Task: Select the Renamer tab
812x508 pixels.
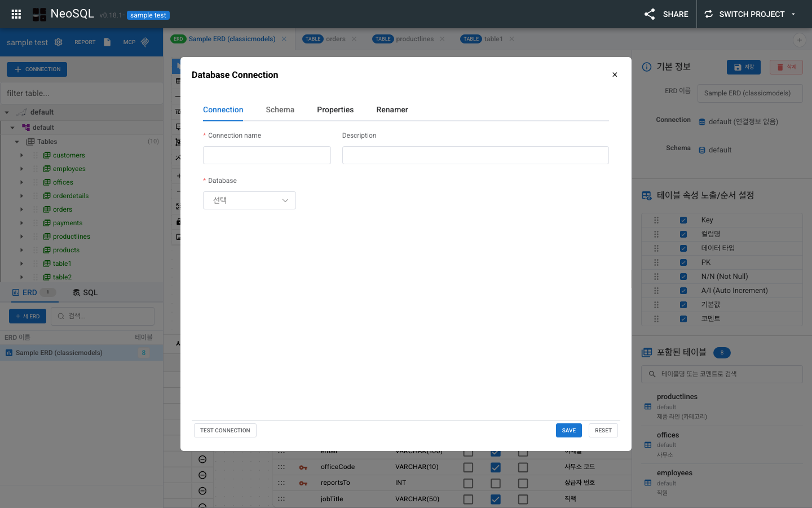Action: pyautogui.click(x=392, y=110)
